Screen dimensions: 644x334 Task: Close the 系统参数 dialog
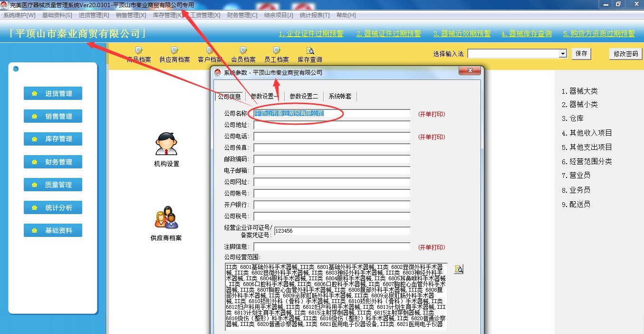(x=470, y=71)
